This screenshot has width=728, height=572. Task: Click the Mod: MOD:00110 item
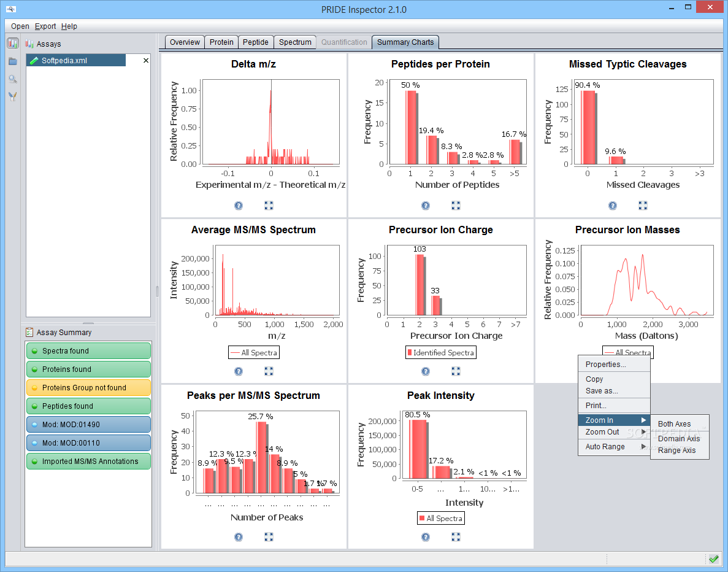pyautogui.click(x=89, y=443)
